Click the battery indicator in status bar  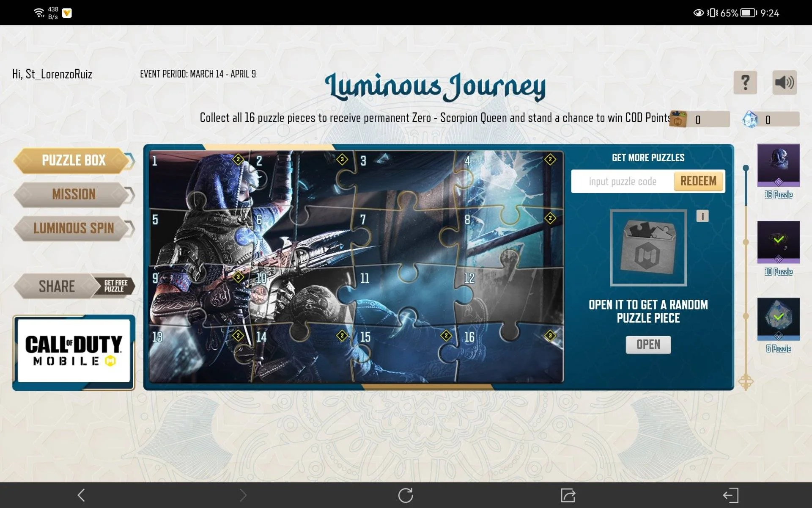click(748, 13)
